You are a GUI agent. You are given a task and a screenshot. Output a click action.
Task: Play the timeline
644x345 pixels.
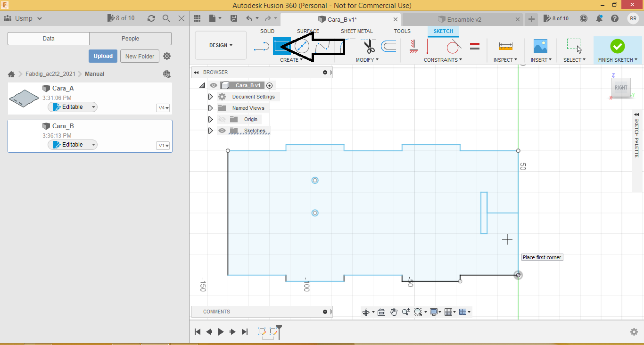point(221,332)
